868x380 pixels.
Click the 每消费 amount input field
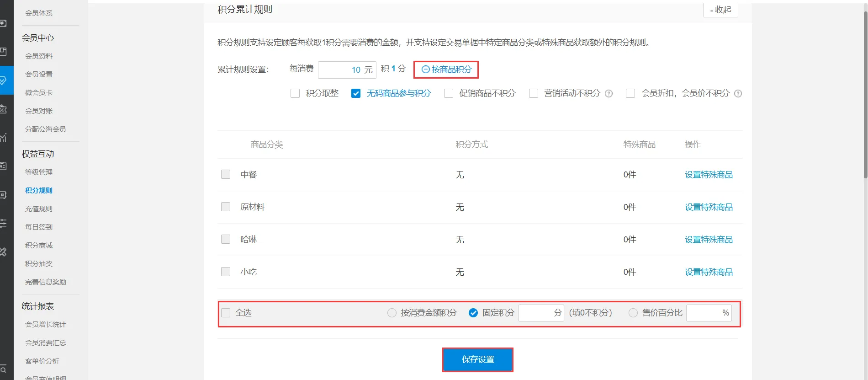(x=340, y=70)
